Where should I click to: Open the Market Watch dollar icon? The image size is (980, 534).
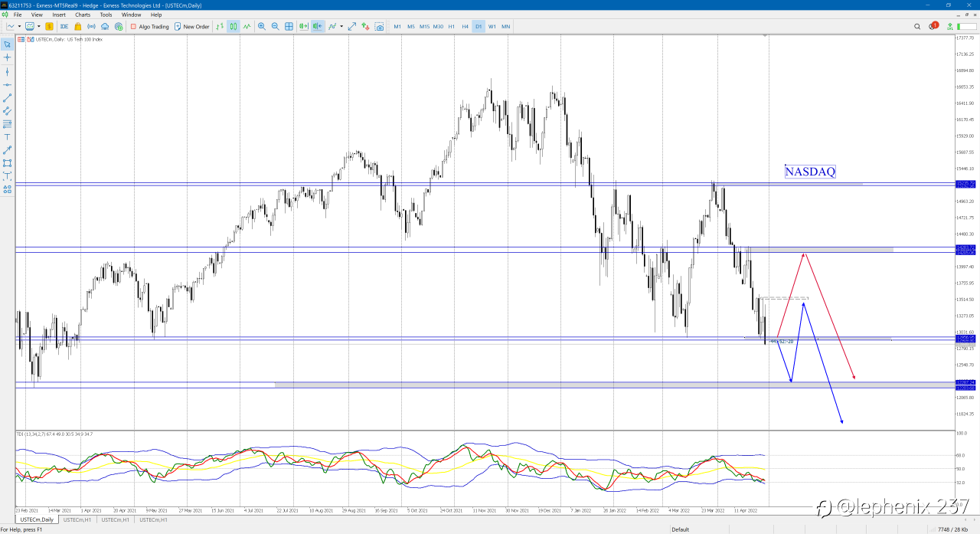(x=49, y=26)
